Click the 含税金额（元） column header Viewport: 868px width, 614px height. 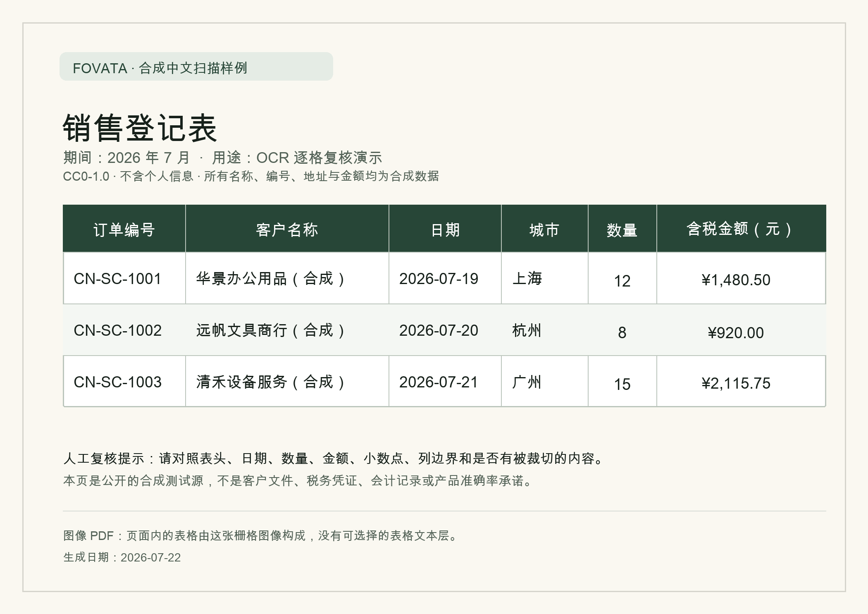click(x=741, y=229)
